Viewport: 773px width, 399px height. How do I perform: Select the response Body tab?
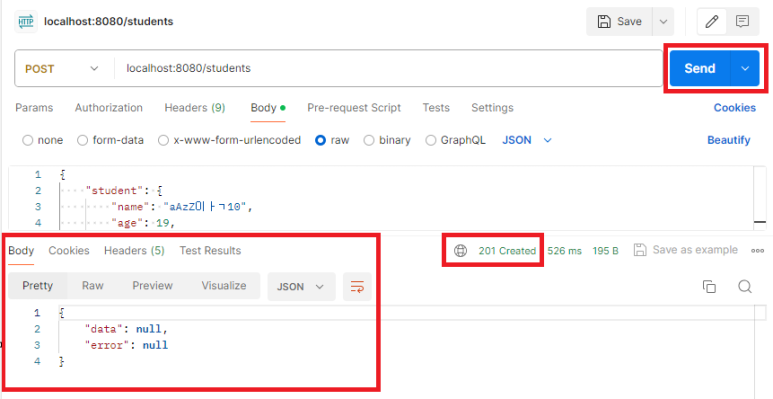click(21, 251)
